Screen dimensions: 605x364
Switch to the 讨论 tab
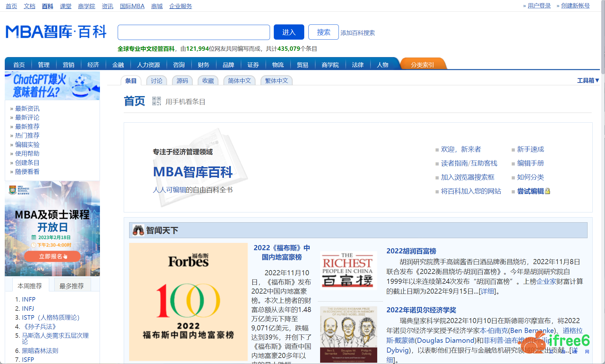click(156, 81)
